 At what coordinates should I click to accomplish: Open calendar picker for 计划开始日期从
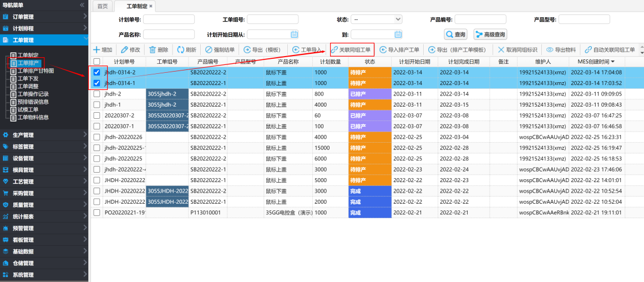[294, 34]
